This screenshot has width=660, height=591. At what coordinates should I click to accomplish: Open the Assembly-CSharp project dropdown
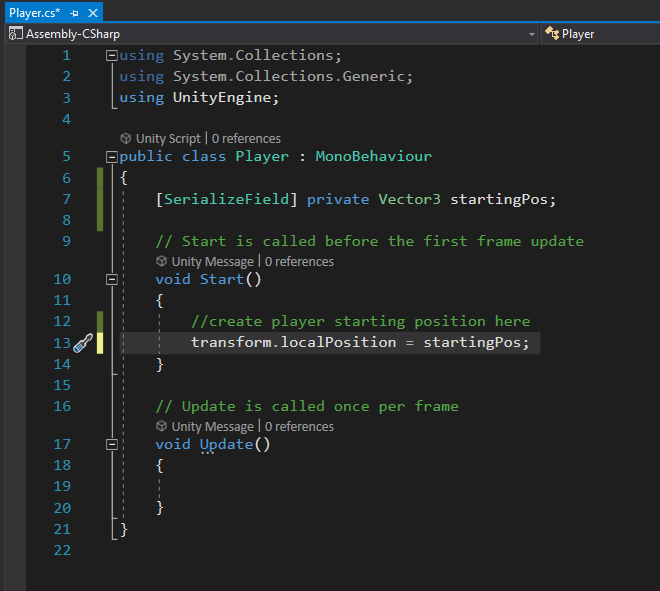(x=532, y=35)
